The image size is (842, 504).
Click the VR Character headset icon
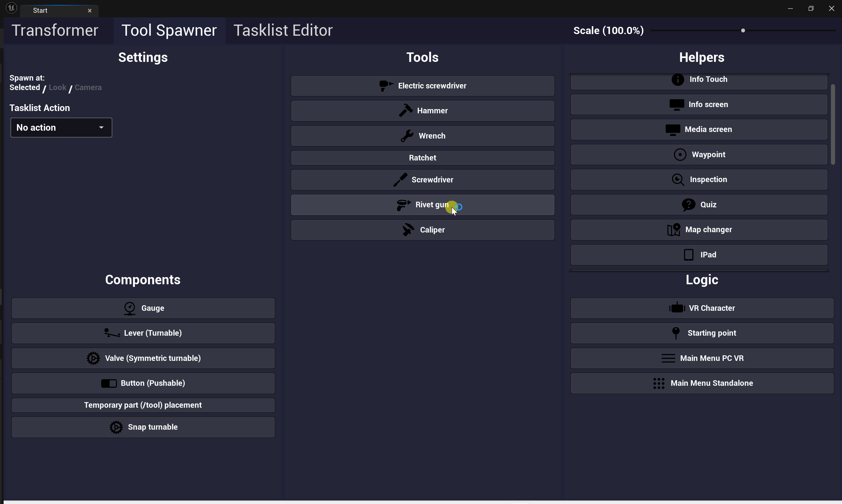tap(677, 308)
